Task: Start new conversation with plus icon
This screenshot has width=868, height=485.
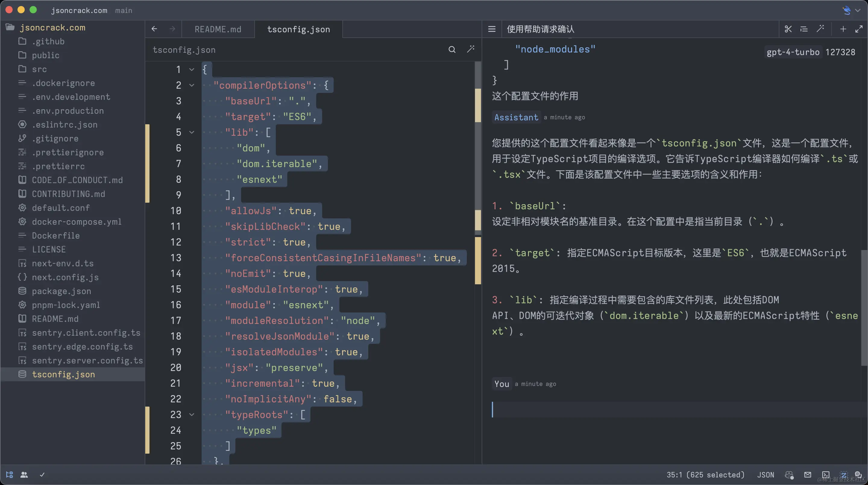Action: click(843, 29)
